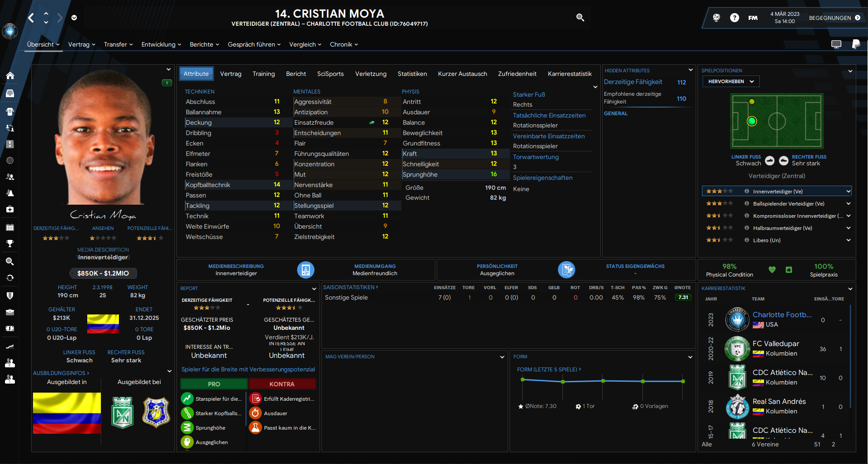Open the FM menu logo
This screenshot has width=868, height=464.
(x=753, y=18)
